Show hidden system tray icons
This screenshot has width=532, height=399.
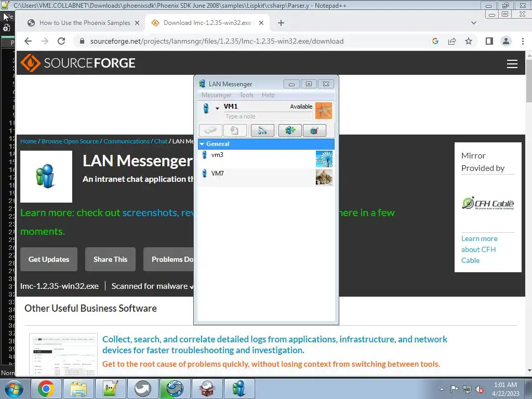coord(442,389)
